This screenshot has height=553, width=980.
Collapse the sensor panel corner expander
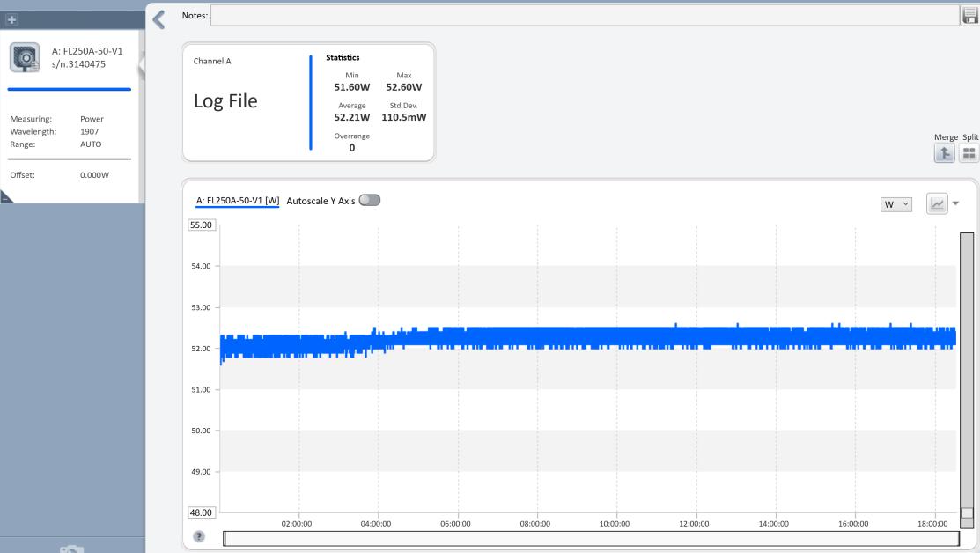tap(6, 196)
